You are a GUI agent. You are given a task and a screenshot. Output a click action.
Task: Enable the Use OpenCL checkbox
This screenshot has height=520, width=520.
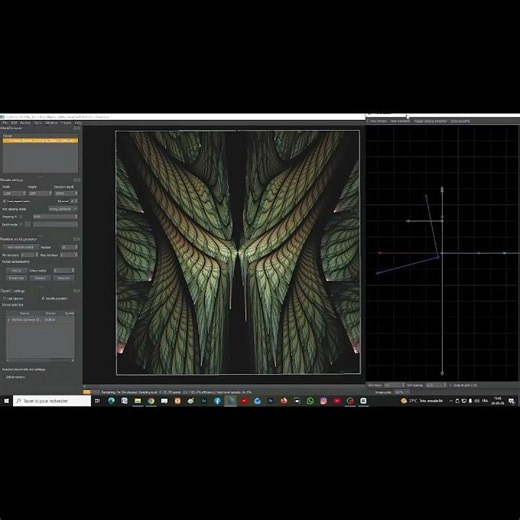[x=4, y=298]
